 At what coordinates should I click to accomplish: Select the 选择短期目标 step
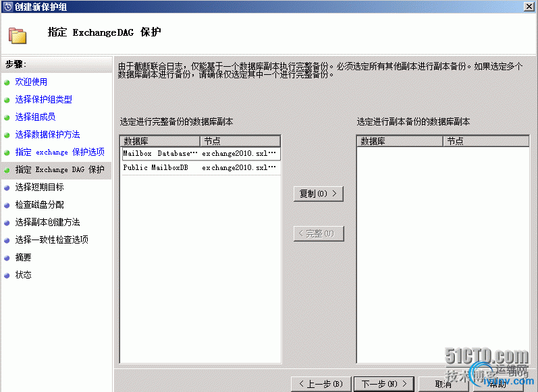(39, 188)
